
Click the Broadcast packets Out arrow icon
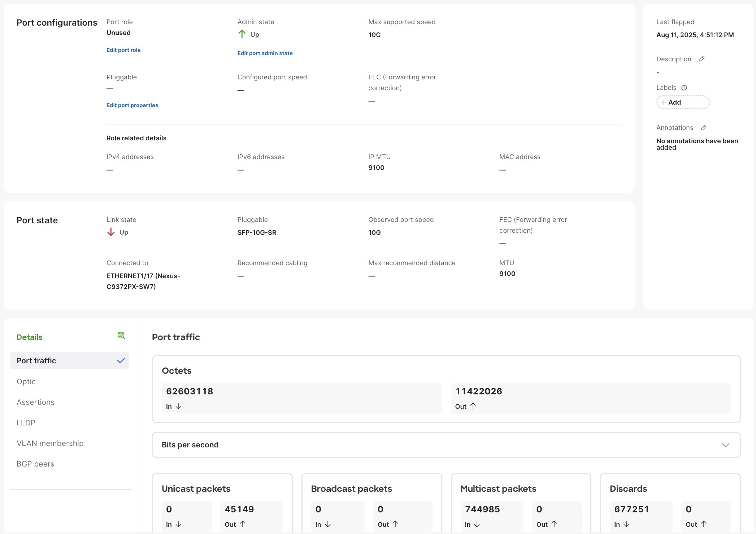point(395,524)
